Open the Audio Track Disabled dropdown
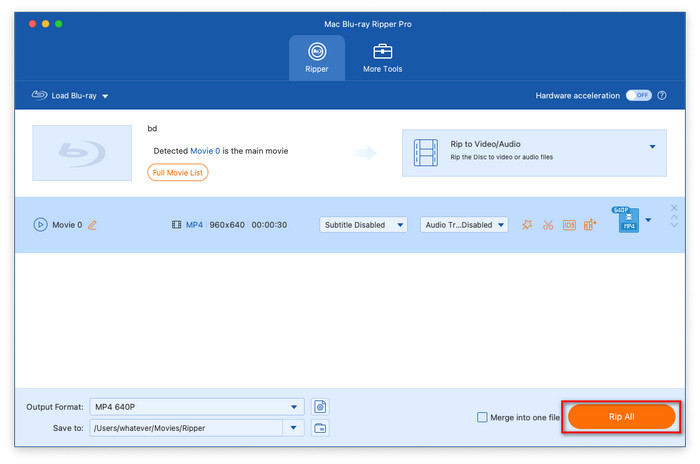Image resolution: width=700 pixels, height=464 pixels. click(x=464, y=225)
